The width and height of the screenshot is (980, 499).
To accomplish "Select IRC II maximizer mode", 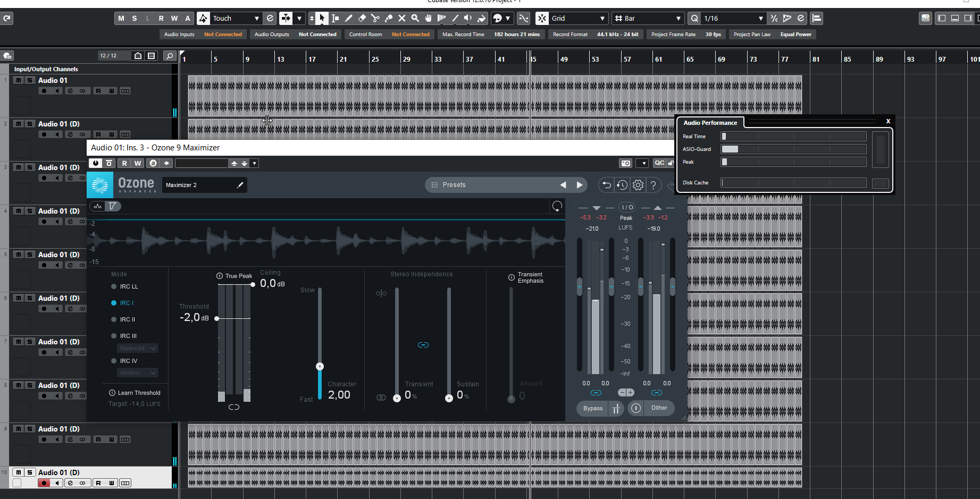I will (x=114, y=319).
